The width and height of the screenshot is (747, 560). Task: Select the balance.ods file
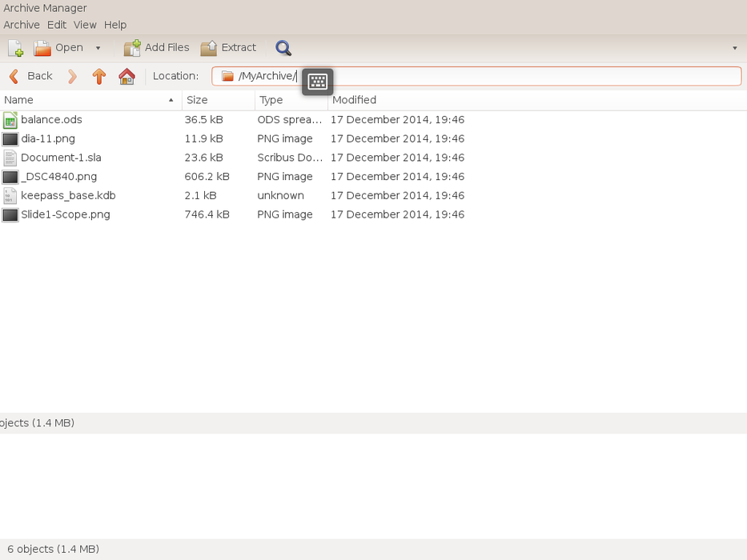(51, 120)
